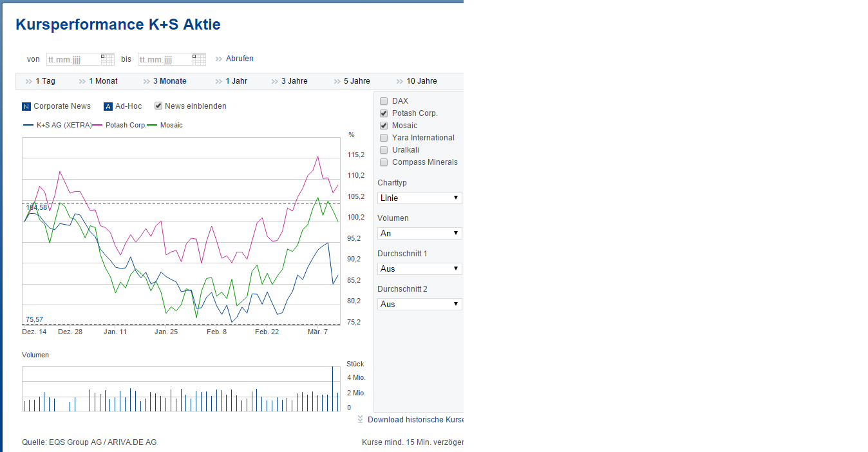868x452 pixels.
Task: Select the '5 Jahre' time range
Action: tap(357, 81)
